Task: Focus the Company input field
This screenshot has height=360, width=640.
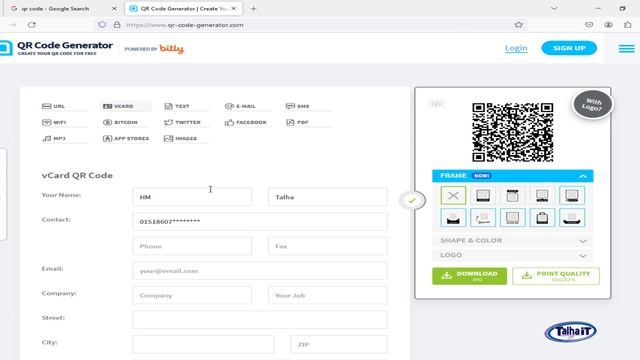Action: pyautogui.click(x=192, y=295)
